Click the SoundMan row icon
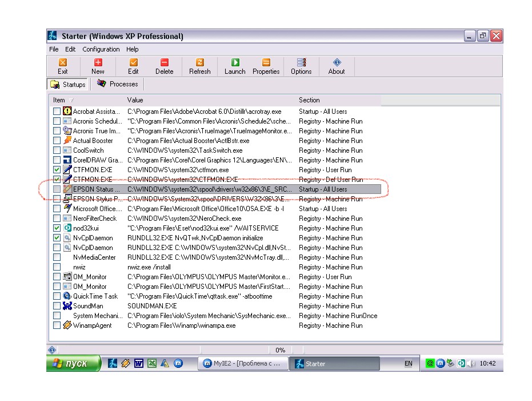 click(67, 305)
